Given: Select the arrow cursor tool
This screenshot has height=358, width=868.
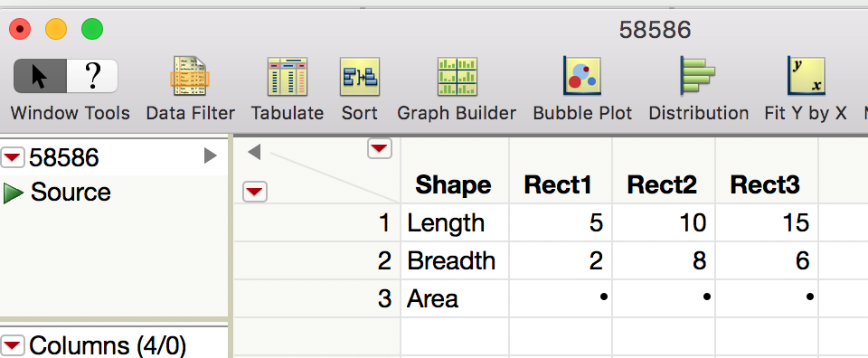Looking at the screenshot, I should [40, 76].
